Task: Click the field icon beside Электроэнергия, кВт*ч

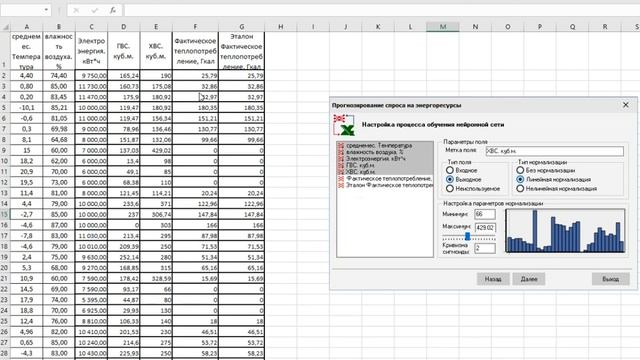Action: point(340,158)
